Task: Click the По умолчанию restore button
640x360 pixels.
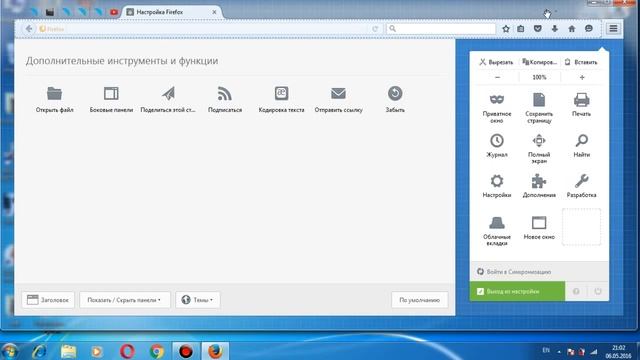Action: tap(420, 300)
